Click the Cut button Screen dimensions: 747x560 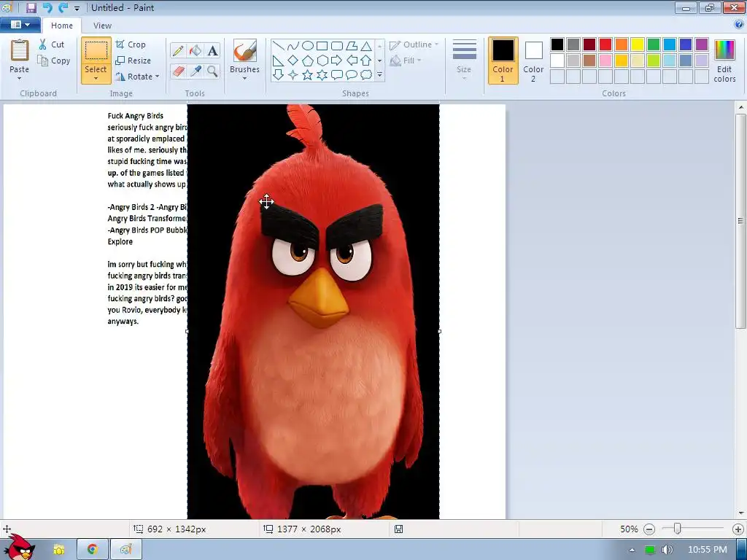point(52,44)
